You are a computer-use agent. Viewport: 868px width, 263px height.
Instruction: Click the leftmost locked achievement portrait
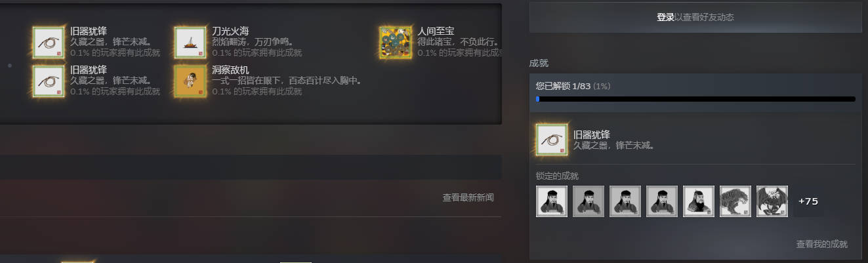tap(552, 201)
